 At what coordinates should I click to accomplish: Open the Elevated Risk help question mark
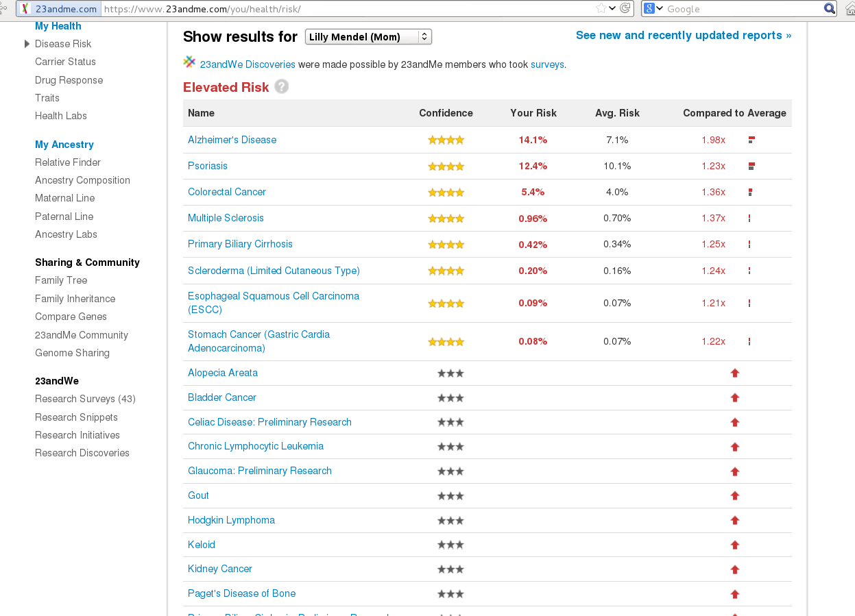(281, 86)
